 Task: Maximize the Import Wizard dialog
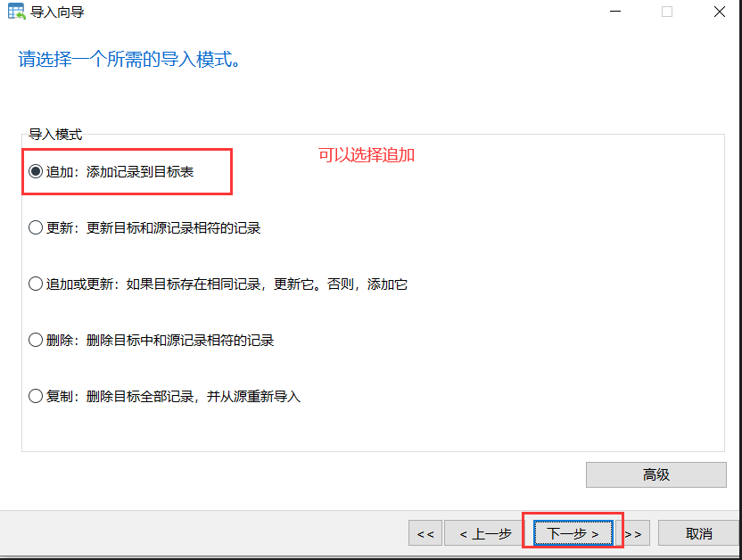point(666,12)
